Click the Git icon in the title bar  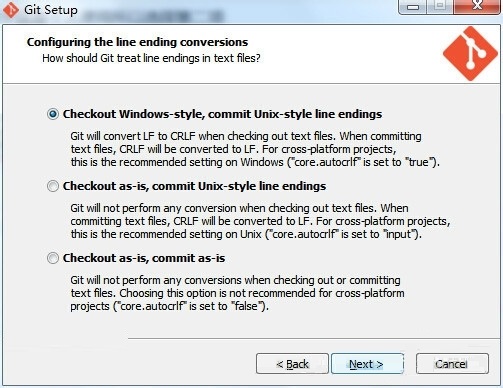click(x=11, y=10)
